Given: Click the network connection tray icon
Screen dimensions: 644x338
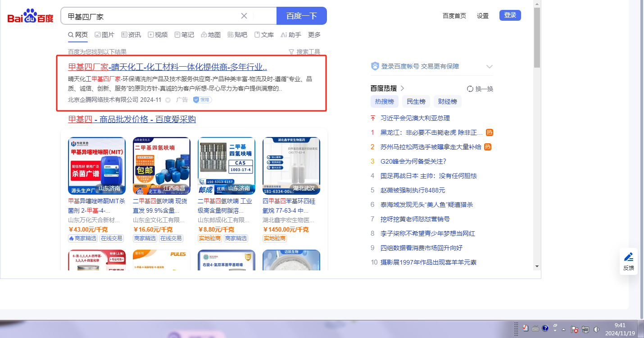Looking at the screenshot, I should (x=585, y=329).
